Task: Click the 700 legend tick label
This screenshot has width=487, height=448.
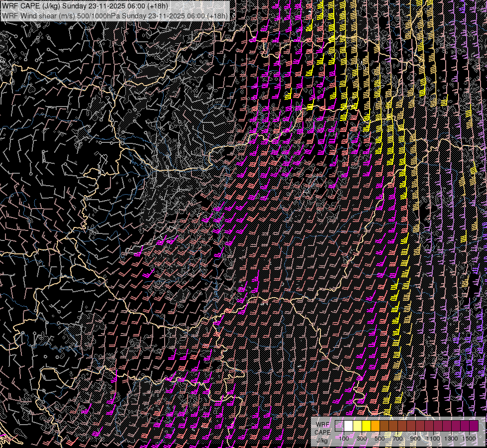Action: tap(397, 438)
